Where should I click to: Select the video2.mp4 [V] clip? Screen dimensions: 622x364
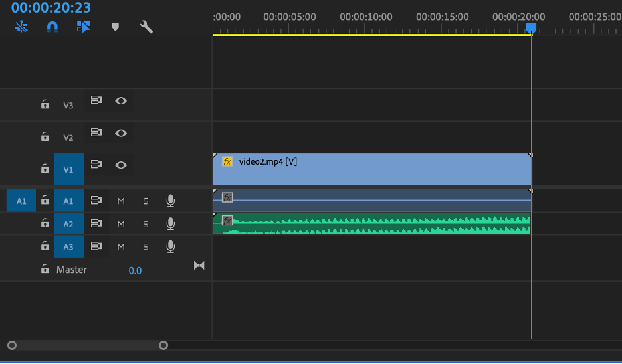[x=372, y=169]
